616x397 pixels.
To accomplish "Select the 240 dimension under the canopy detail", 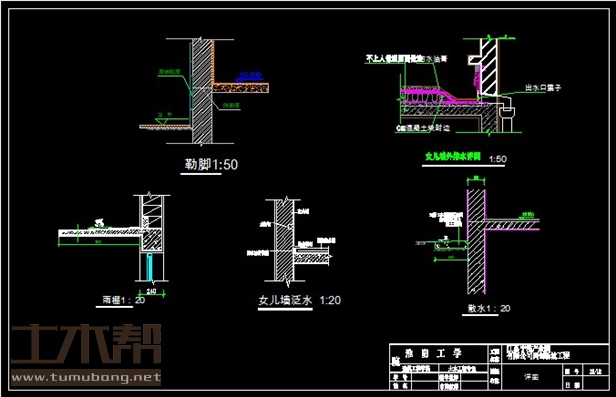I will (x=151, y=291).
